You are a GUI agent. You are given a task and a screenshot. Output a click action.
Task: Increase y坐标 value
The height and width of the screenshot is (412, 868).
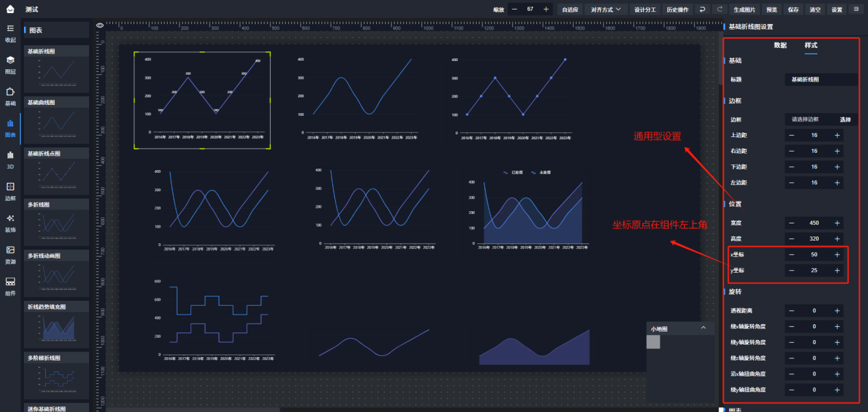tap(836, 271)
